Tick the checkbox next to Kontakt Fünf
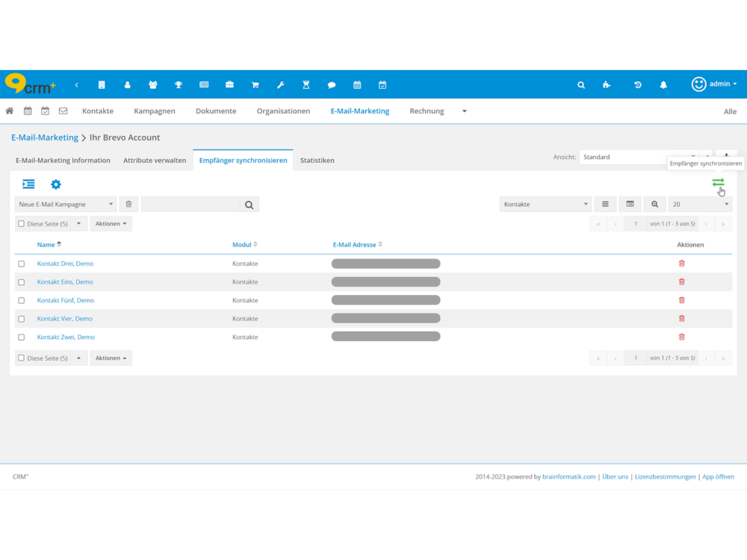 coord(21,301)
